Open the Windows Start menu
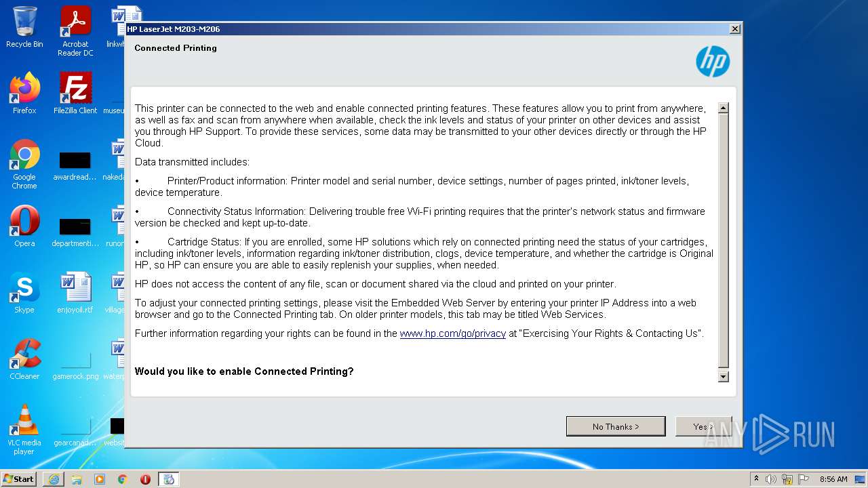 point(18,479)
